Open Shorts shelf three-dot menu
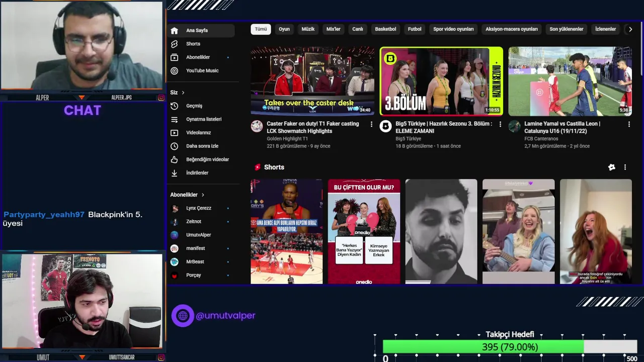 (625, 167)
